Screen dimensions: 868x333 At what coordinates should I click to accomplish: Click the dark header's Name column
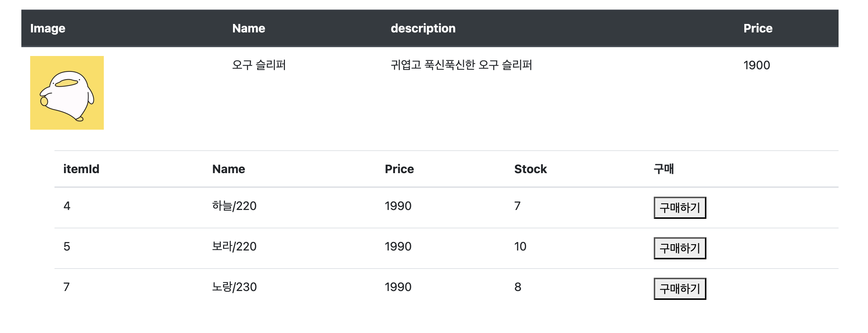(248, 28)
